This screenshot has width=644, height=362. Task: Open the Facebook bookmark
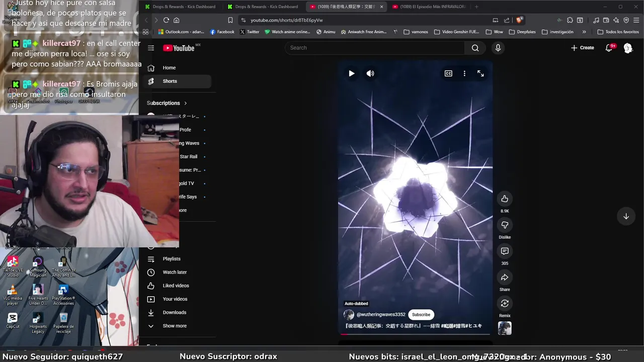pyautogui.click(x=222, y=32)
